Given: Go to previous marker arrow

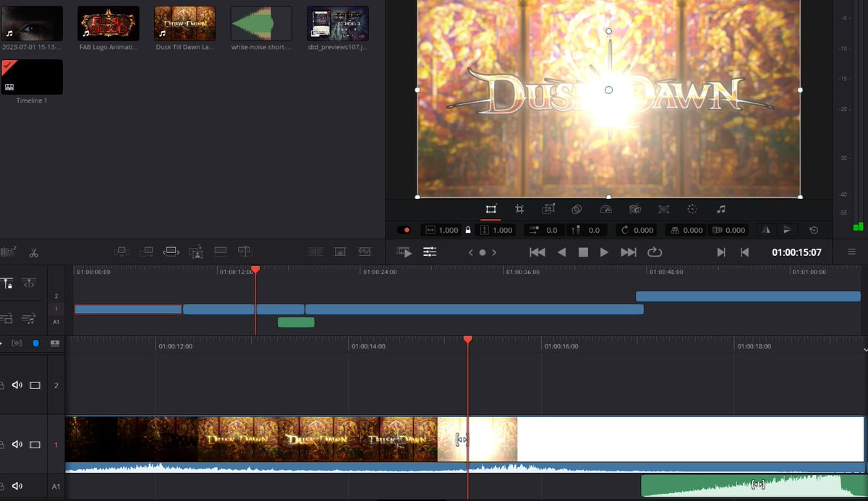Looking at the screenshot, I should 472,252.
